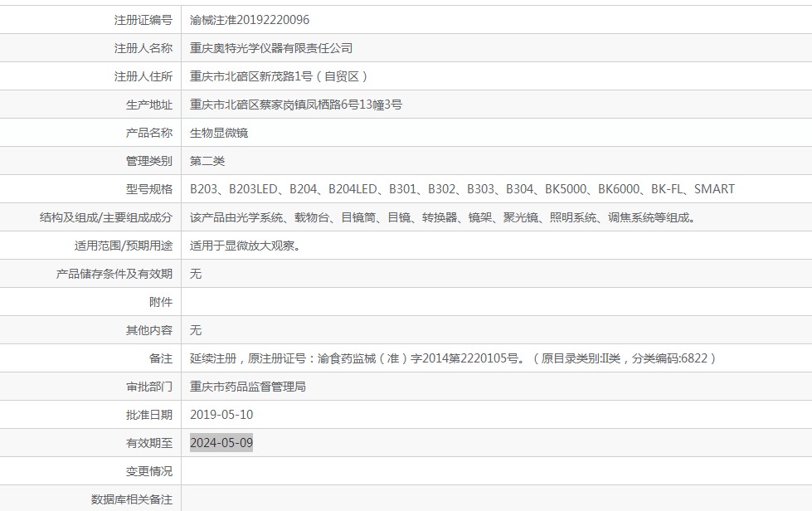
Task: Click the 注册人名称 label
Action: click(x=143, y=48)
